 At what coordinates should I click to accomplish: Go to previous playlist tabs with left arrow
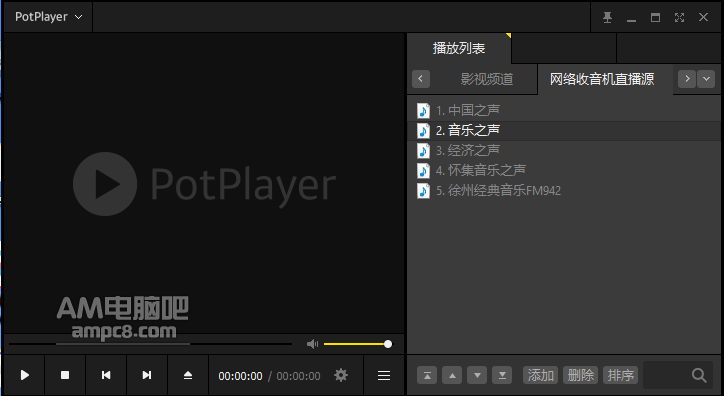pos(421,79)
